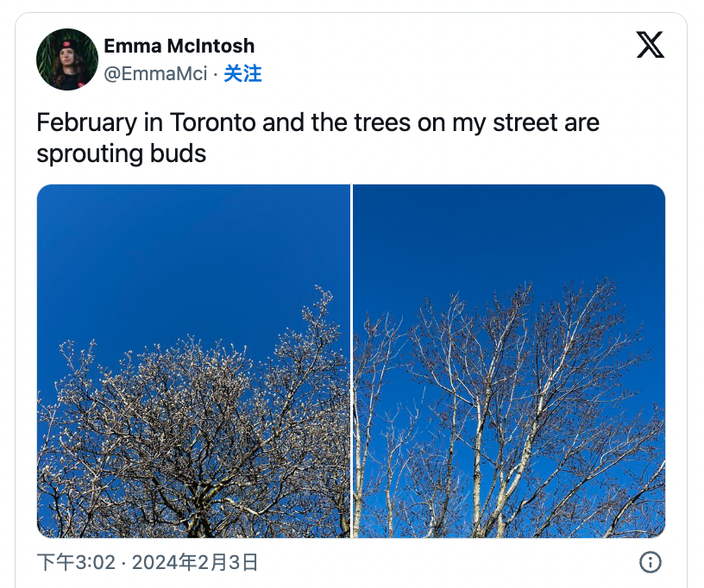Open the @EmmaMci handle link
Image resolution: width=704 pixels, height=588 pixels.
155,73
